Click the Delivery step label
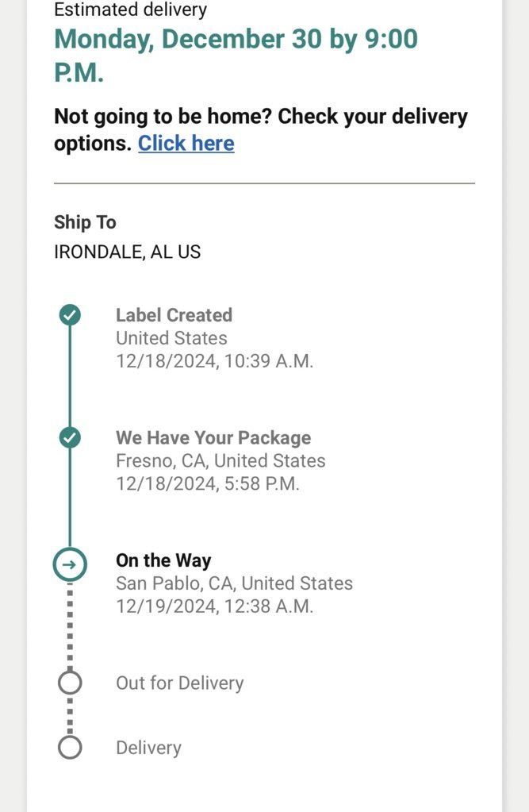 click(148, 748)
